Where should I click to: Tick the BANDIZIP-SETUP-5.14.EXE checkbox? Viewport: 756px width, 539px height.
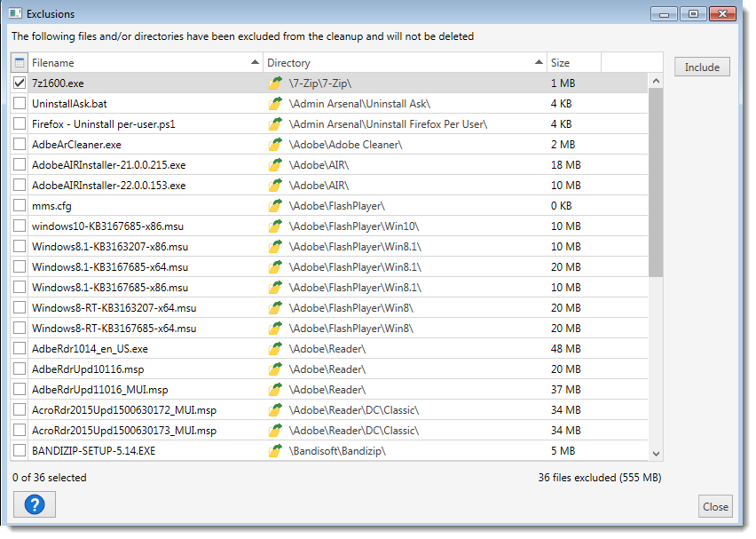(x=20, y=451)
